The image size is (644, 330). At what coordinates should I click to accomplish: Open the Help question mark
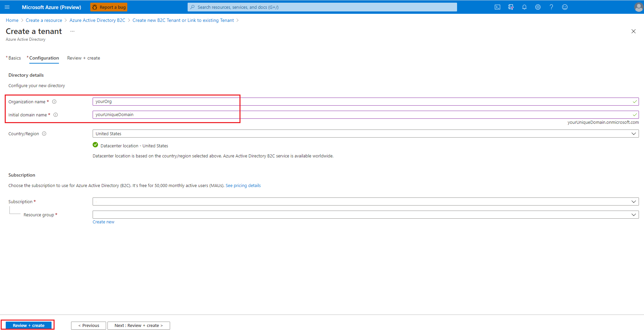pyautogui.click(x=551, y=7)
